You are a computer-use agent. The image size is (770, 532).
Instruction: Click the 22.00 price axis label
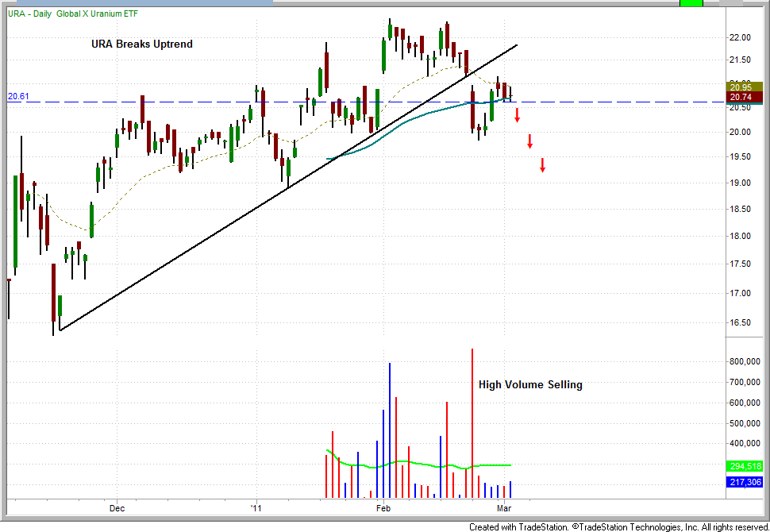coord(740,37)
